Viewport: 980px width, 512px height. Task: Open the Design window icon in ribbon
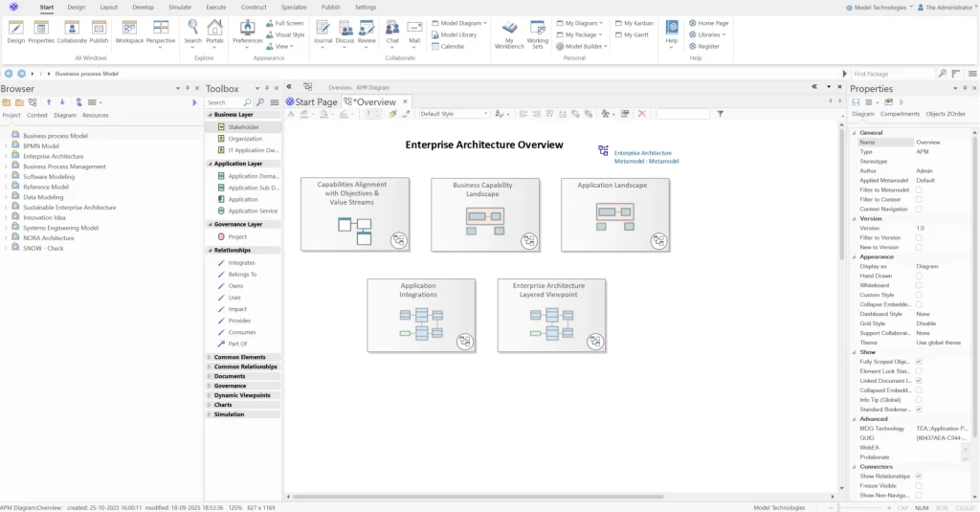pyautogui.click(x=15, y=32)
